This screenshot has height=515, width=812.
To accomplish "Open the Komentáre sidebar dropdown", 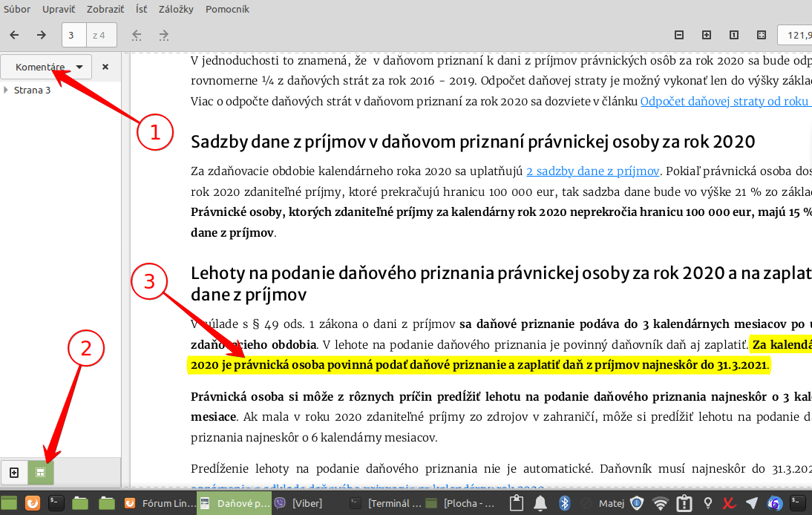I will (46, 67).
